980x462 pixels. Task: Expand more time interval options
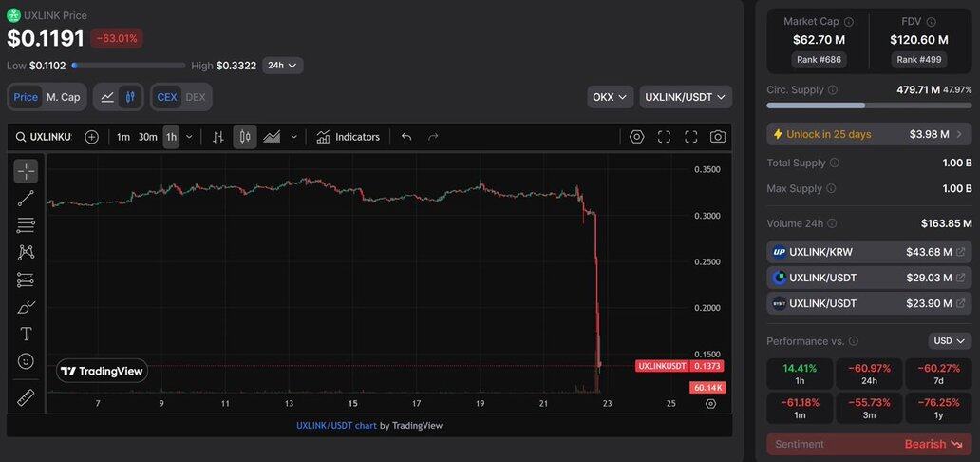(x=189, y=137)
